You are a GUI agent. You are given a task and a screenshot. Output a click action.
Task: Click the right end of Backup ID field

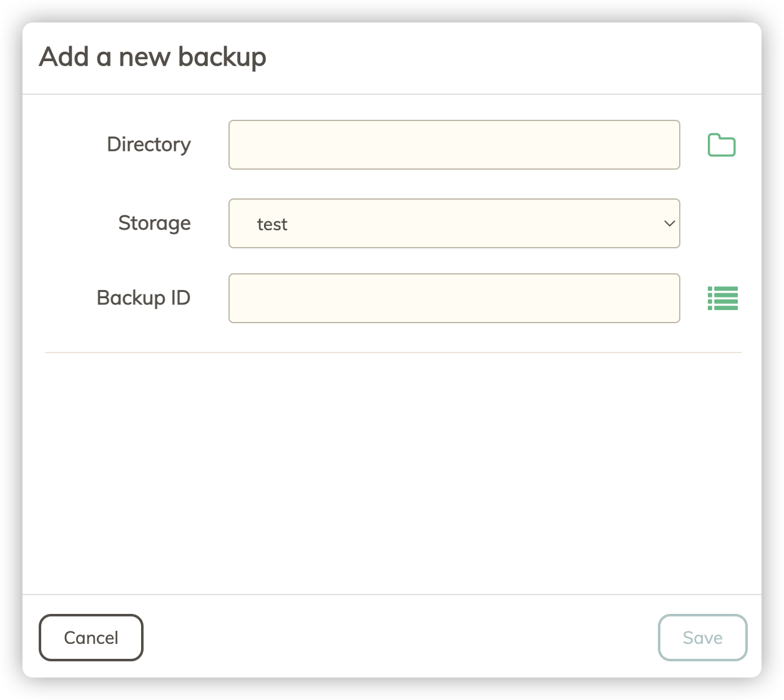662,298
